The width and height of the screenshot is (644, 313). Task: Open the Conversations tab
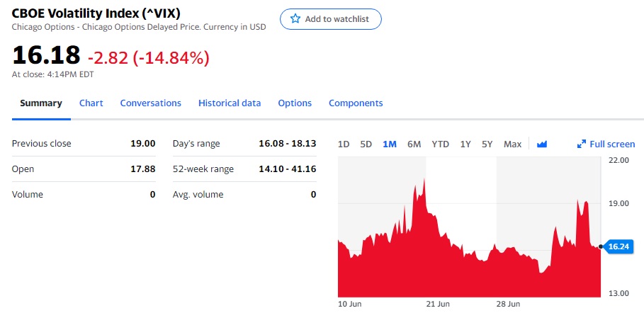coord(151,103)
